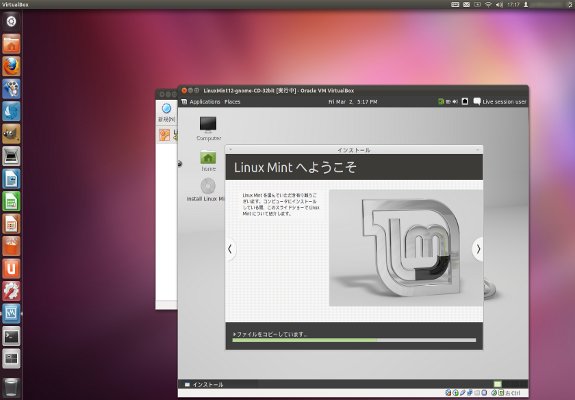Click the notification bubble icon in Mint panel
Screen dimensions: 575x400
tap(477, 102)
